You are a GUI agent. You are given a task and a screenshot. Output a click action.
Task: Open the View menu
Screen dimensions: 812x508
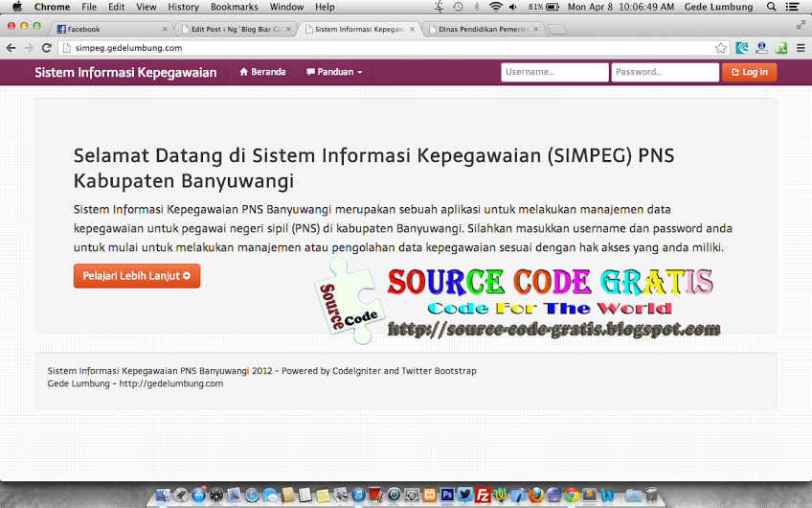pos(147,7)
